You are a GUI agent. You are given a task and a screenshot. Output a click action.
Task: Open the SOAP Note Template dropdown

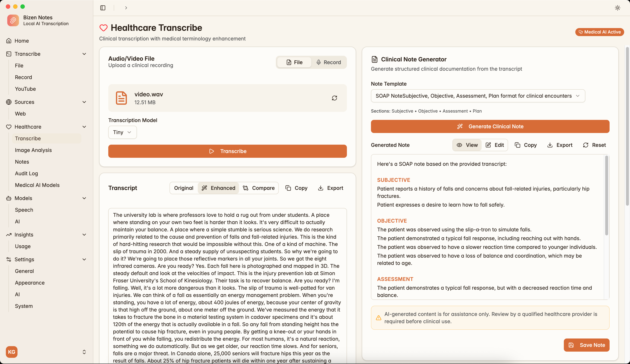tap(478, 96)
